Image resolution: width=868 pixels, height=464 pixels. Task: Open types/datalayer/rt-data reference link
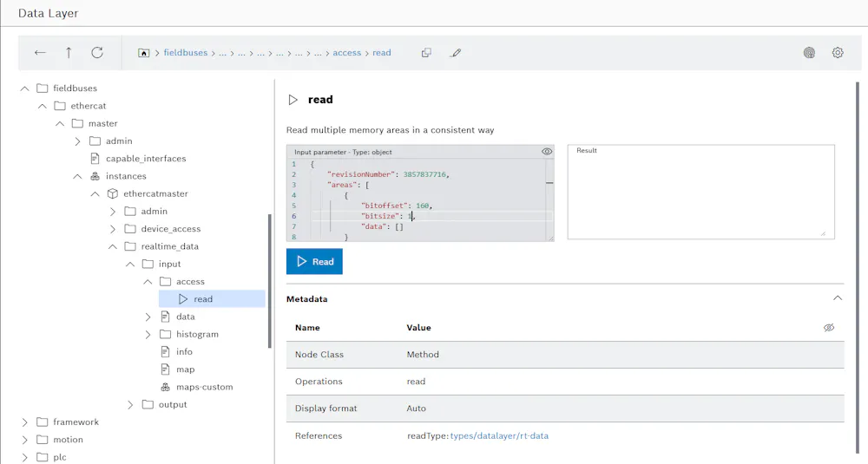coord(499,435)
